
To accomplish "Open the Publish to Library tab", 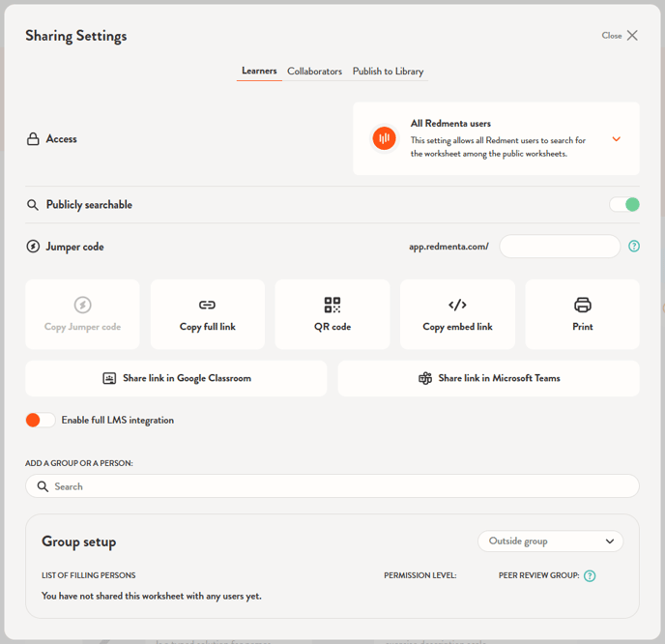I will [x=388, y=72].
